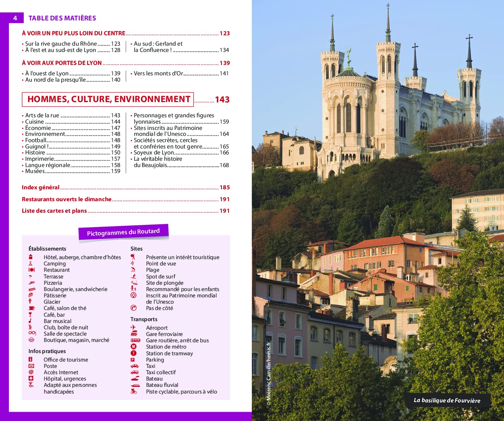Select the Accès Internet @ icon
Image resolution: width=504 pixels, height=421 pixels.
click(x=31, y=372)
